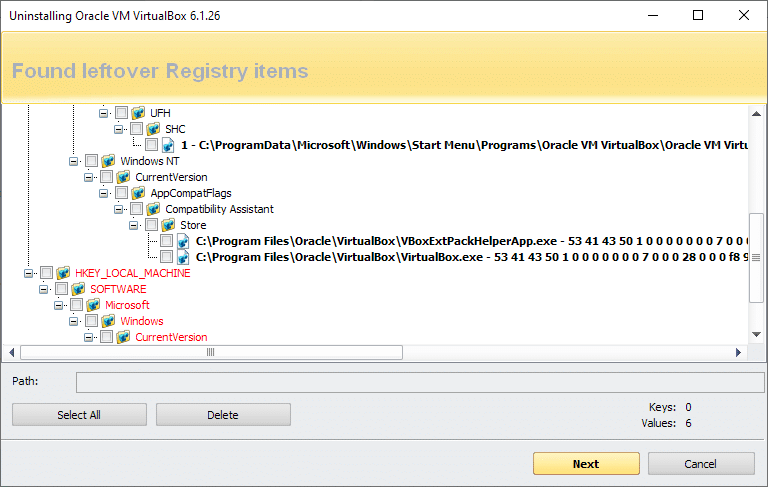Check the SOFTWARE key checkbox

point(62,289)
